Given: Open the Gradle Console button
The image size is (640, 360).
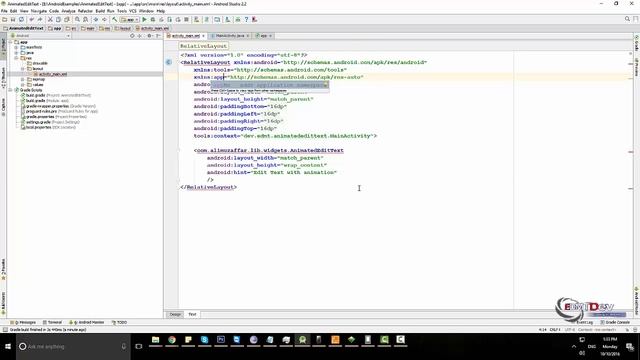Looking at the screenshot, I should pyautogui.click(x=615, y=322).
